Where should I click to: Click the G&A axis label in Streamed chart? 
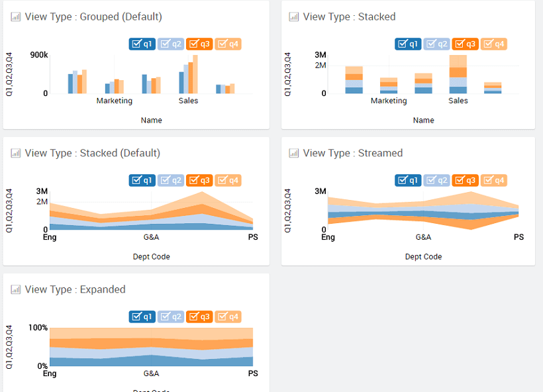(x=424, y=237)
